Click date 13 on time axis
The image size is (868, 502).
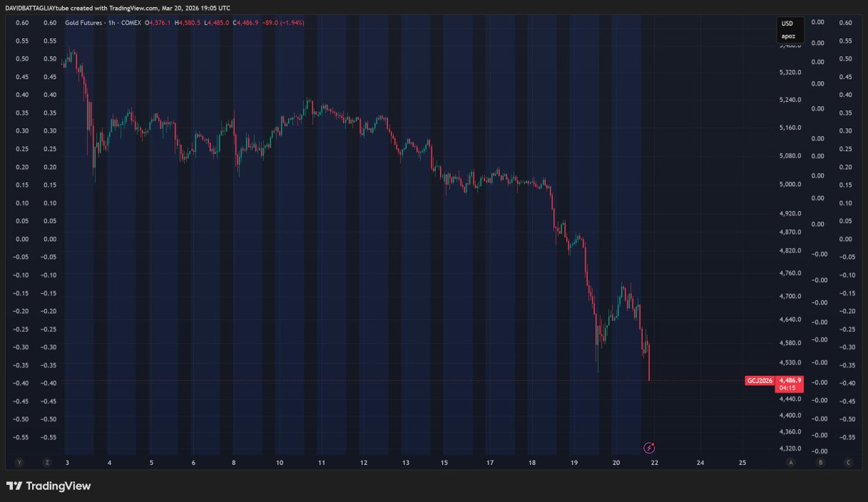(406, 463)
